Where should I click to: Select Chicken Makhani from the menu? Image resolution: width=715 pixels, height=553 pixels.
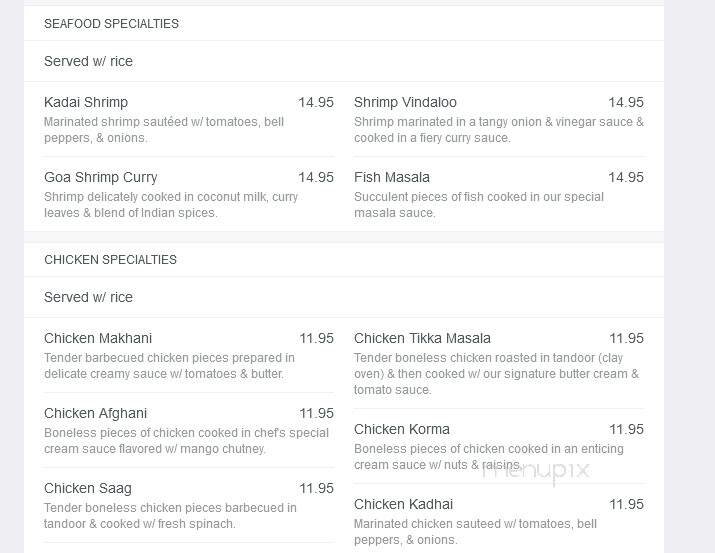98,338
